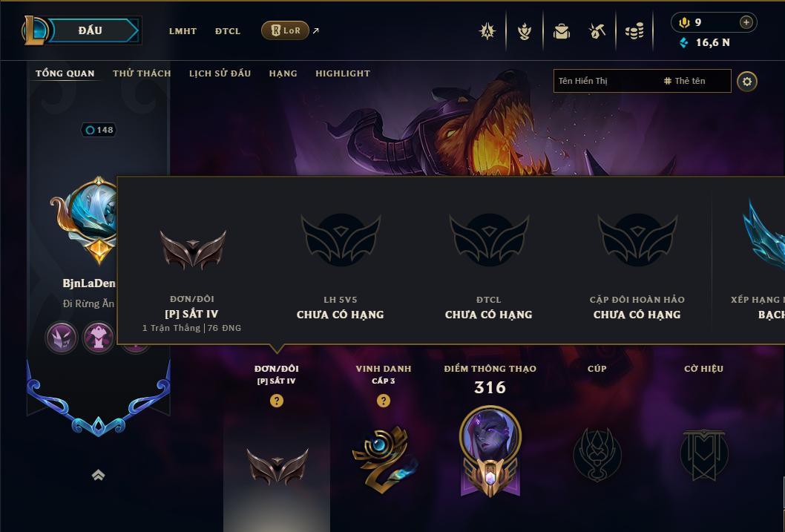
Task: Open the Loot crafting hammer icon
Action: click(597, 31)
